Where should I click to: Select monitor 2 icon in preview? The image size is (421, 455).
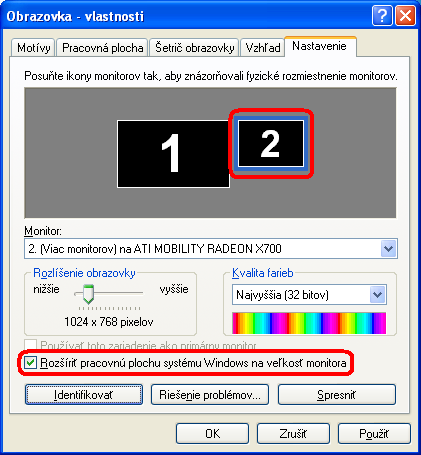pyautogui.click(x=271, y=143)
